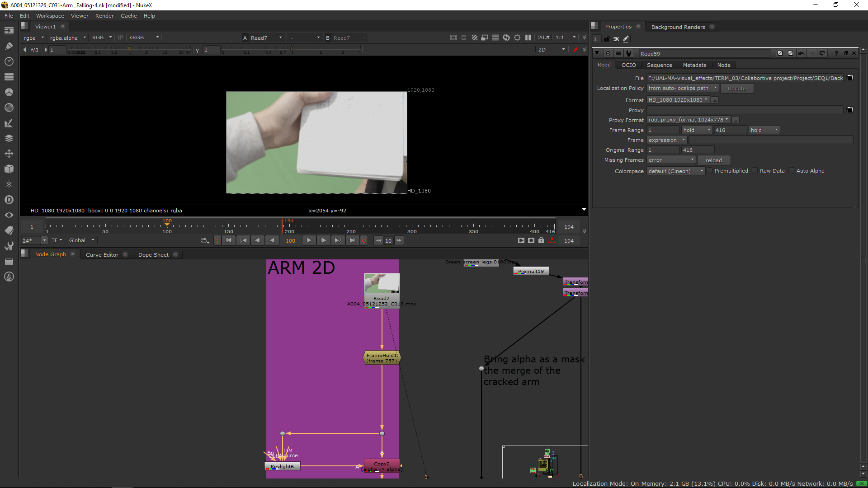Pause viewer updates icon
Viewport: 868px width, 488px height.
[x=528, y=38]
